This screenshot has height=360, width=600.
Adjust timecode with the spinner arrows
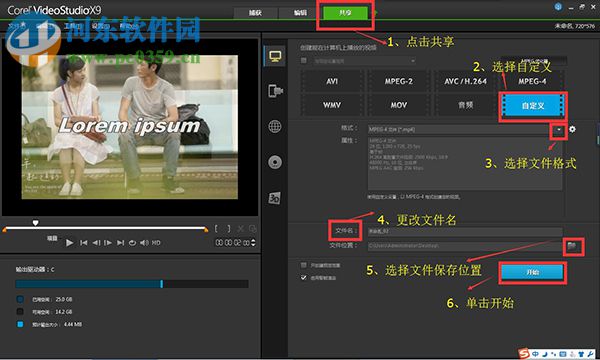253,243
